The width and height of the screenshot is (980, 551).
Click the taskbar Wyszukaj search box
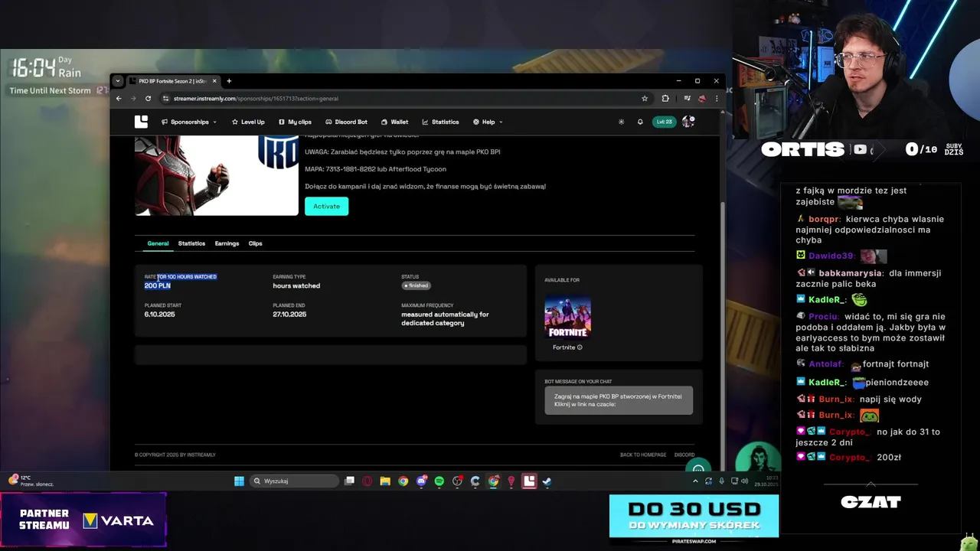(296, 481)
